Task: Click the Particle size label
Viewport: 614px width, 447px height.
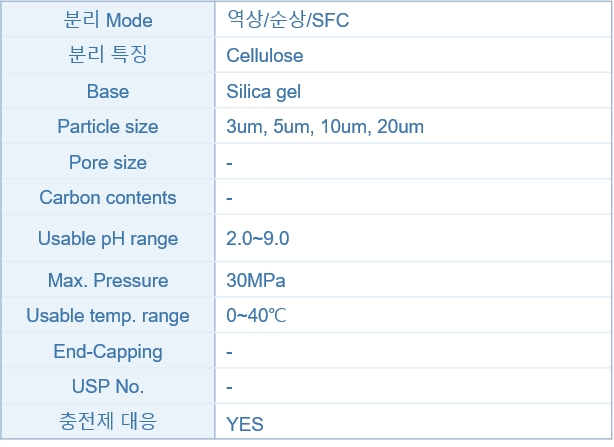Action: [x=108, y=127]
